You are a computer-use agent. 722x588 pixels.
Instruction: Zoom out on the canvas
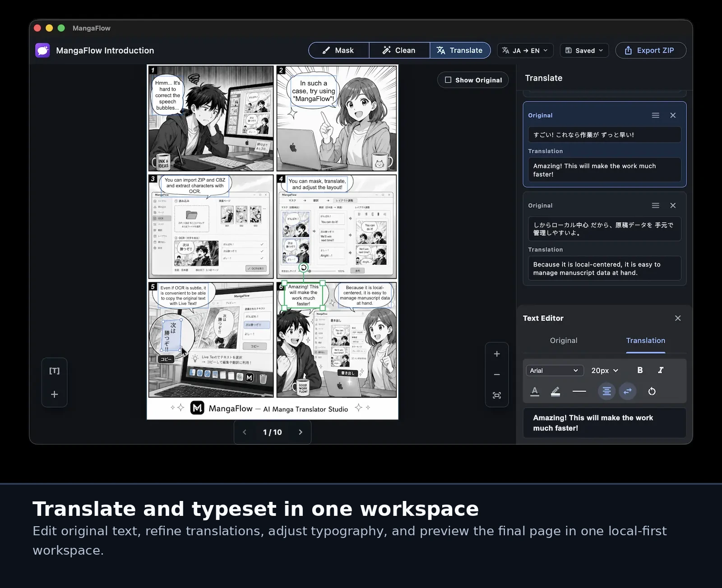(x=497, y=375)
